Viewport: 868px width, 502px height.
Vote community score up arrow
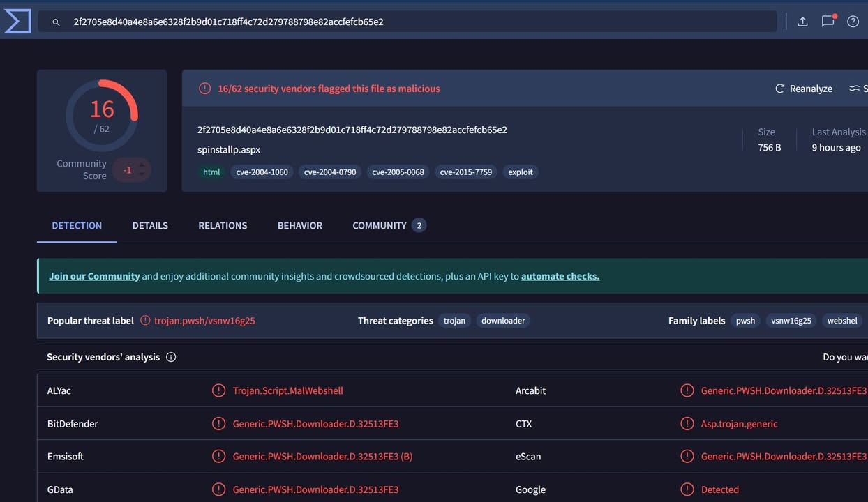click(142, 165)
